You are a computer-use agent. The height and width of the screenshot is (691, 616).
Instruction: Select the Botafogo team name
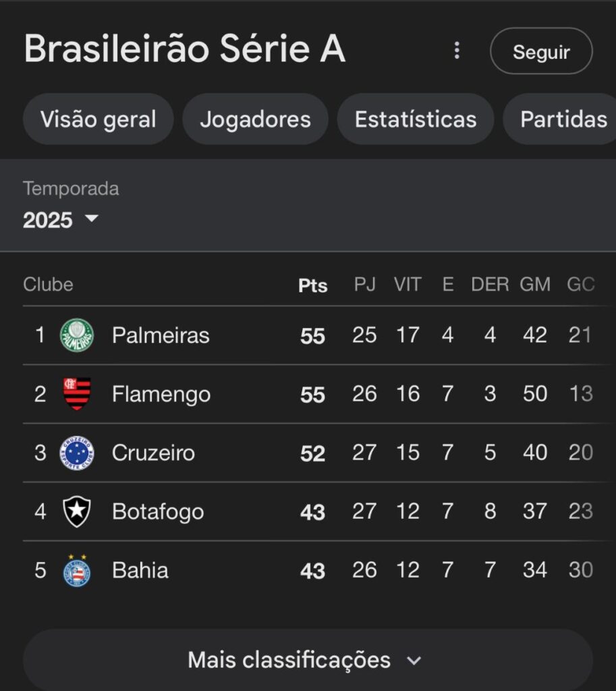158,512
